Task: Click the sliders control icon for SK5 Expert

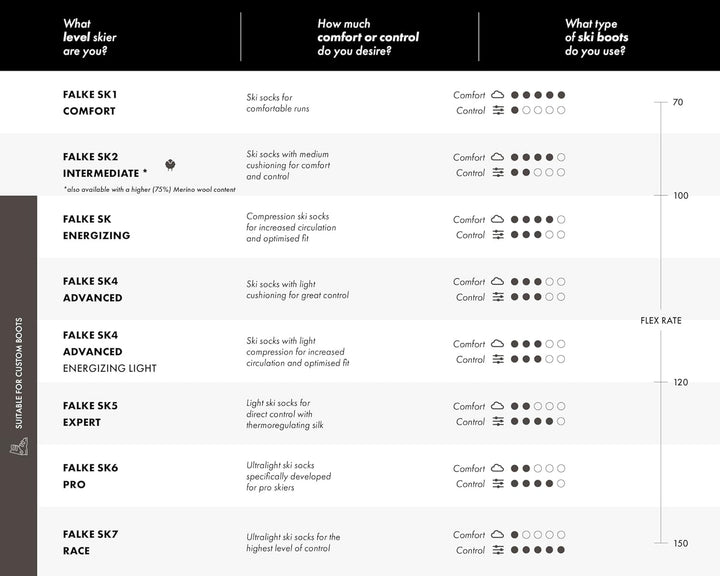Action: click(497, 422)
